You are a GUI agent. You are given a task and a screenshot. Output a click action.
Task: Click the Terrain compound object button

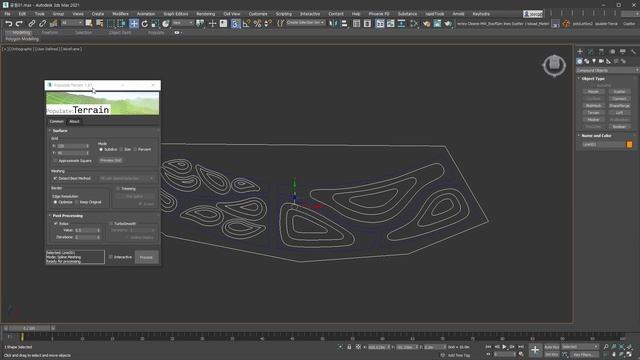click(593, 113)
